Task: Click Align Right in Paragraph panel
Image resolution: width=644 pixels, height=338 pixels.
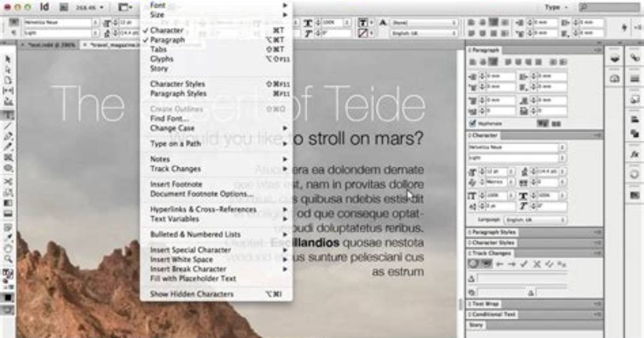Action: click(493, 62)
